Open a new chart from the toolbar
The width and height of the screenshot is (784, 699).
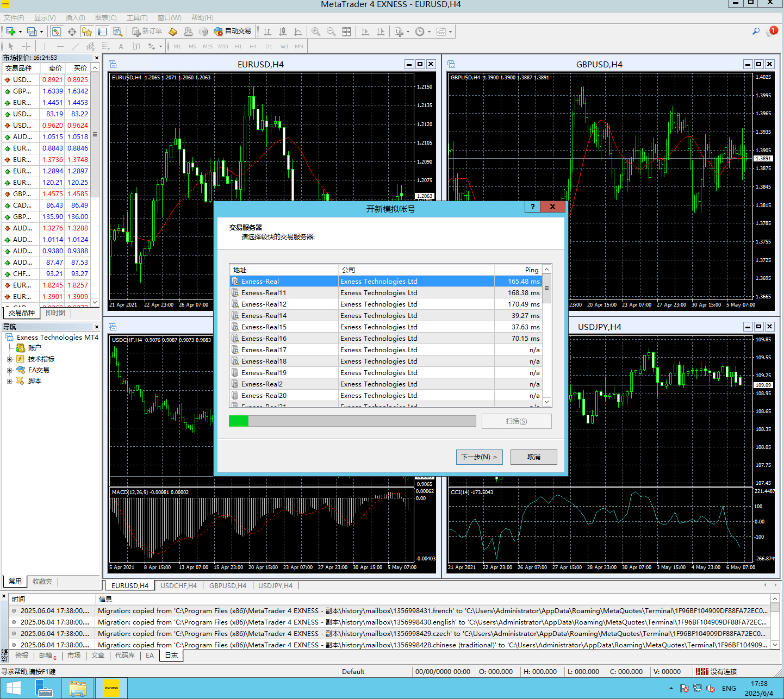click(x=10, y=32)
